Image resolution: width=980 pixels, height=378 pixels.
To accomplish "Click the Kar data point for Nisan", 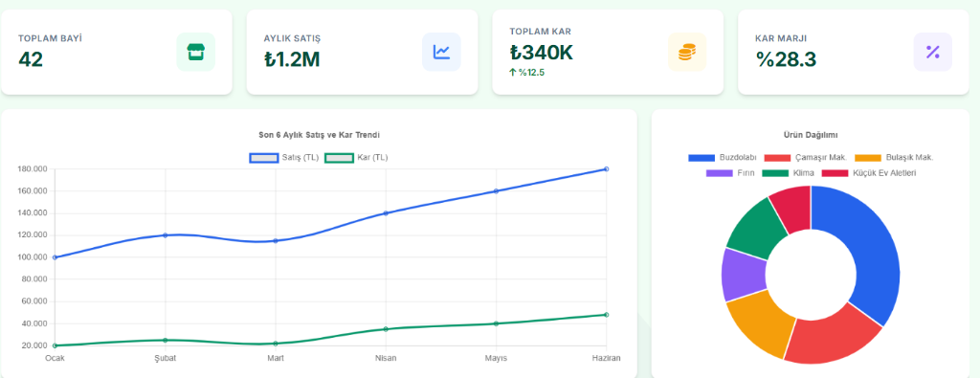I will point(386,329).
